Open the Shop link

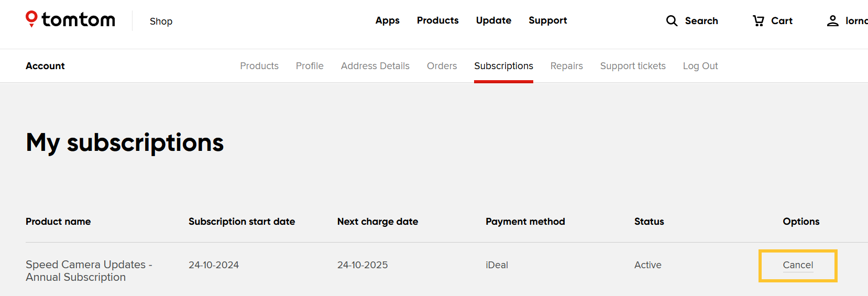pyautogui.click(x=161, y=21)
